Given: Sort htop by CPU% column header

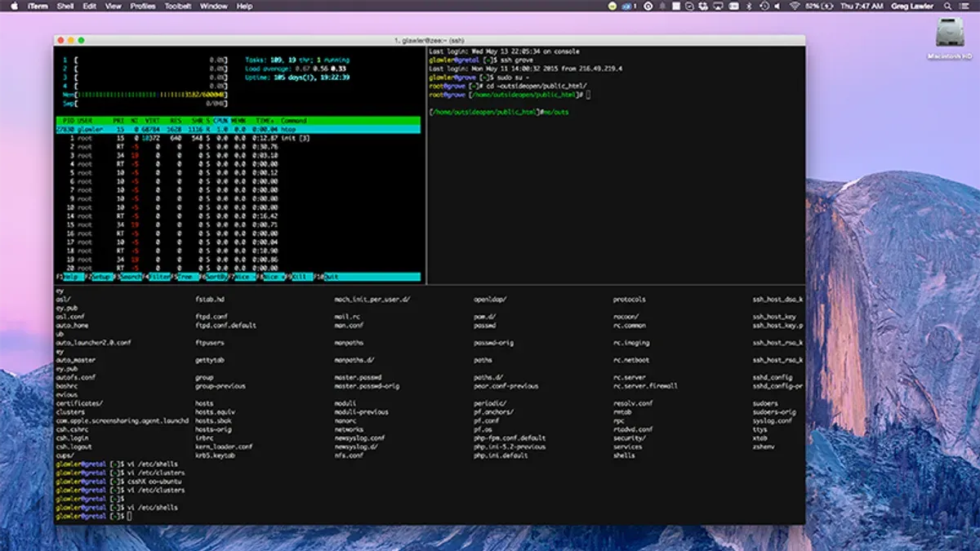Looking at the screenshot, I should (220, 121).
